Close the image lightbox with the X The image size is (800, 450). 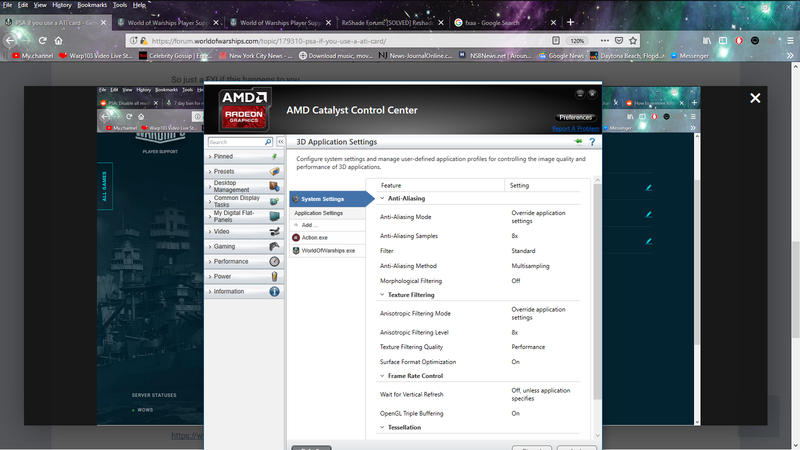[x=755, y=98]
